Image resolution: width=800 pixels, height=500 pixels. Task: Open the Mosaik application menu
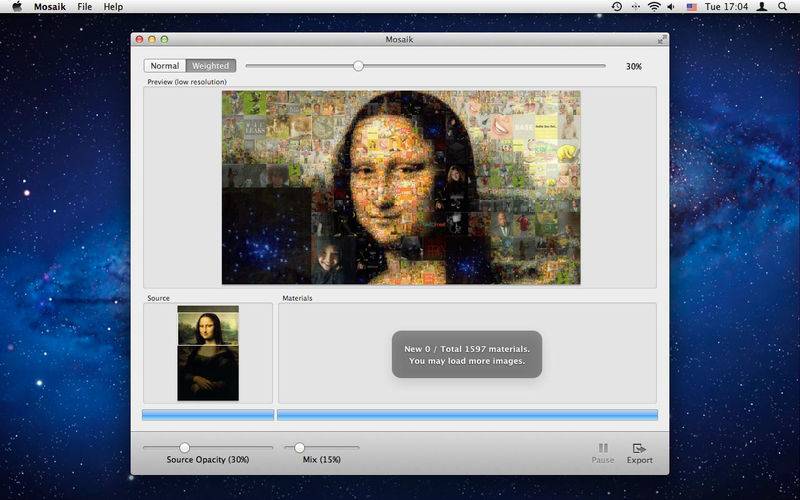tap(50, 7)
